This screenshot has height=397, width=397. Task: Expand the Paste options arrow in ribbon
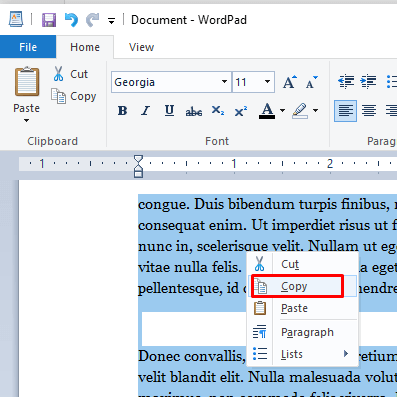(x=26, y=120)
